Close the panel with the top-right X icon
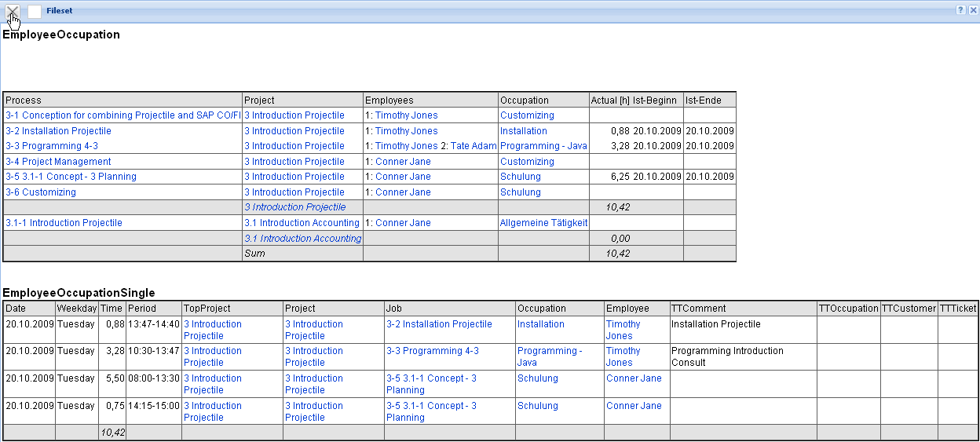The height and width of the screenshot is (442, 980). (x=972, y=10)
